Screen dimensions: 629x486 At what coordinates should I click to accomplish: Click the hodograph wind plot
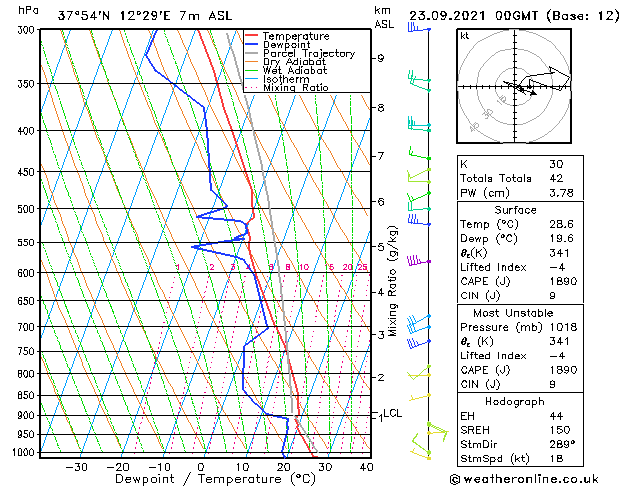point(514,86)
